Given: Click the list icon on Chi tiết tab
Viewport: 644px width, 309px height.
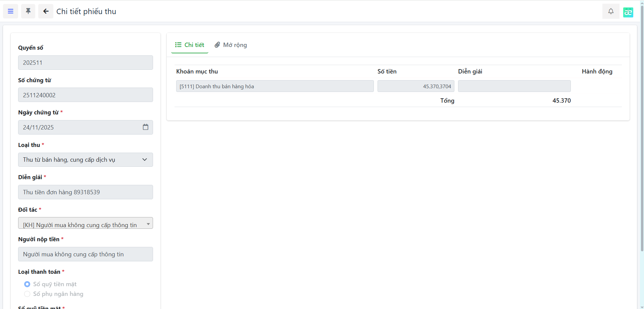Looking at the screenshot, I should pos(178,45).
